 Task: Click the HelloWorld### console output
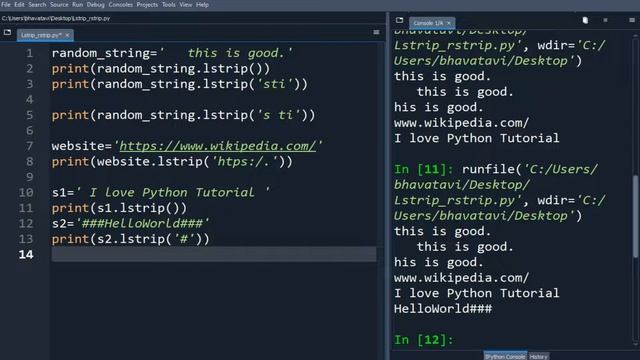click(x=443, y=309)
